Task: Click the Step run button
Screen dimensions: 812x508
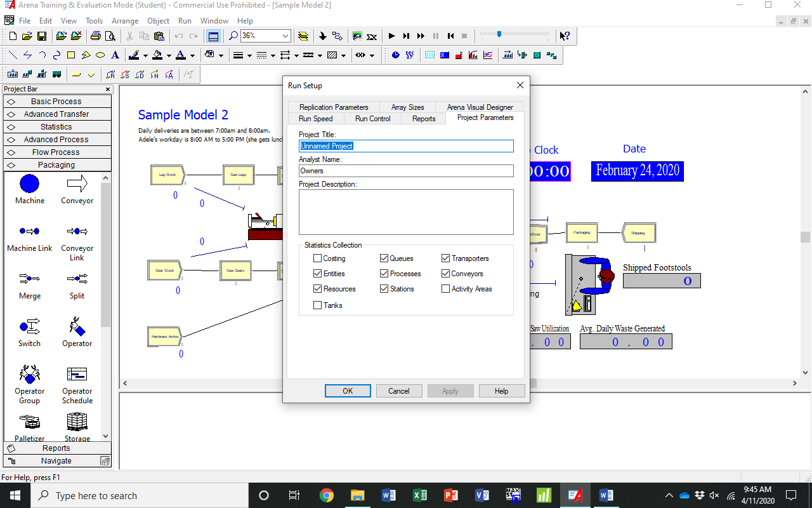Action: point(406,36)
